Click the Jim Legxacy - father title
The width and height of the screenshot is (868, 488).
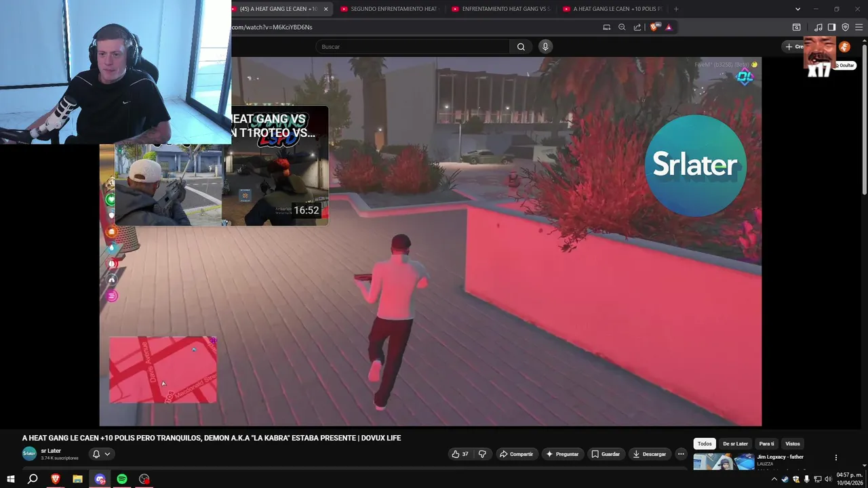point(781,457)
